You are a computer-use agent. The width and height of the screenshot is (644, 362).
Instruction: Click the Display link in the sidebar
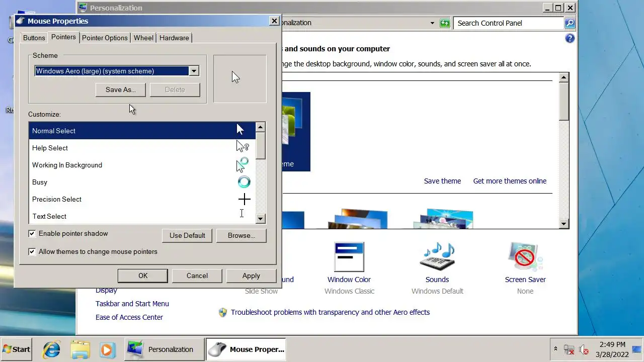[106, 290]
